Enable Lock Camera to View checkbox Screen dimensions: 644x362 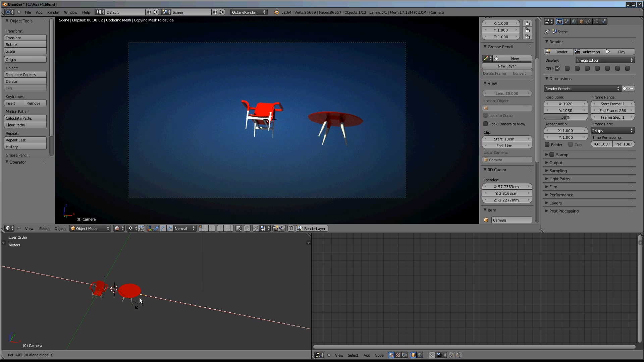point(485,124)
